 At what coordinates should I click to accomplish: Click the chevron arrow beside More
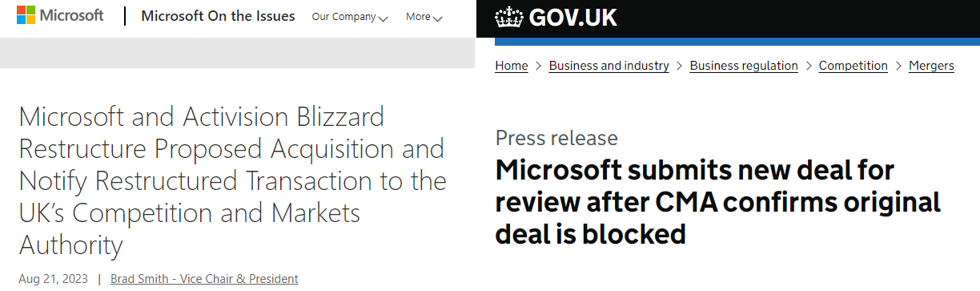pyautogui.click(x=438, y=18)
